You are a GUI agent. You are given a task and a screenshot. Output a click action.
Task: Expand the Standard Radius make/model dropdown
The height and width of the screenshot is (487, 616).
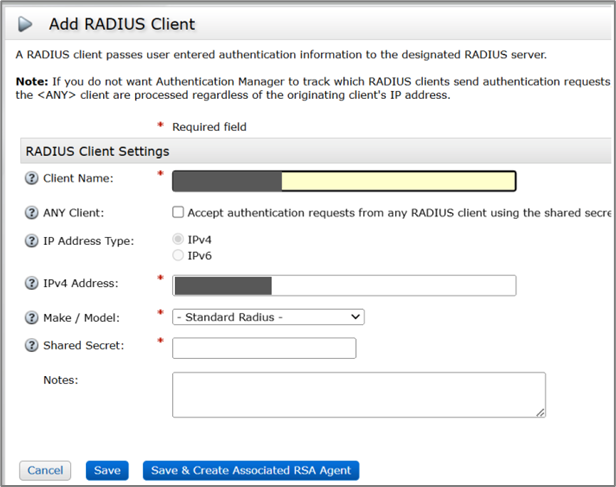tap(268, 317)
